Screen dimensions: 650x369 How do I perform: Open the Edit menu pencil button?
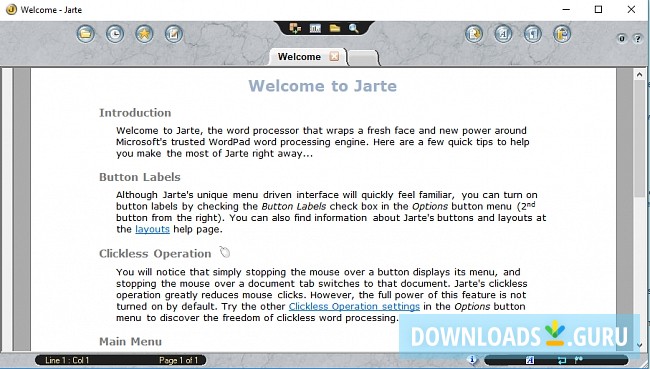[174, 34]
